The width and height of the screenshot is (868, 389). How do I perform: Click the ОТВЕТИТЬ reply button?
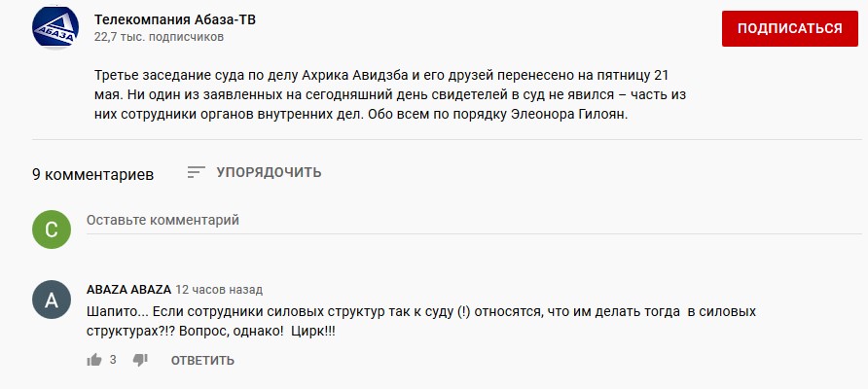[x=202, y=361]
